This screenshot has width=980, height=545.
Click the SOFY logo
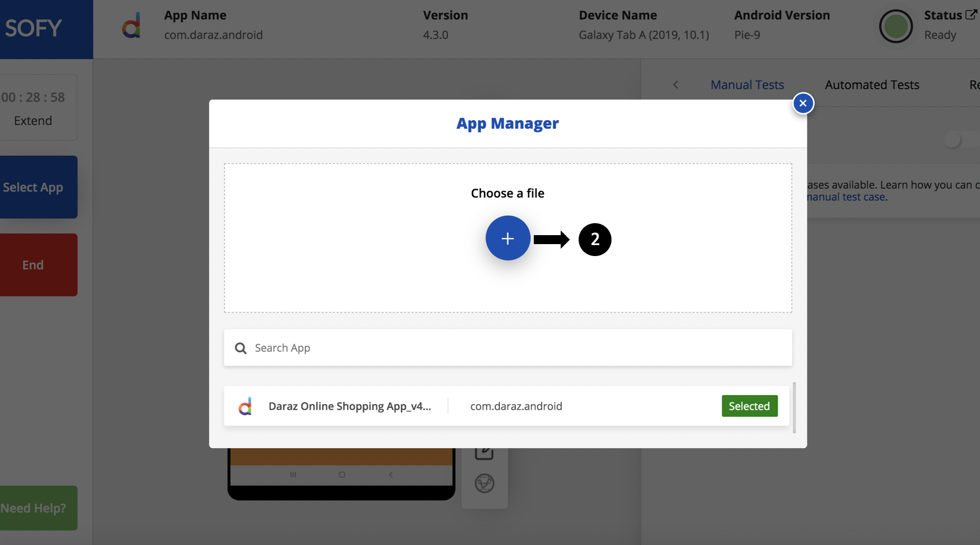(x=33, y=28)
